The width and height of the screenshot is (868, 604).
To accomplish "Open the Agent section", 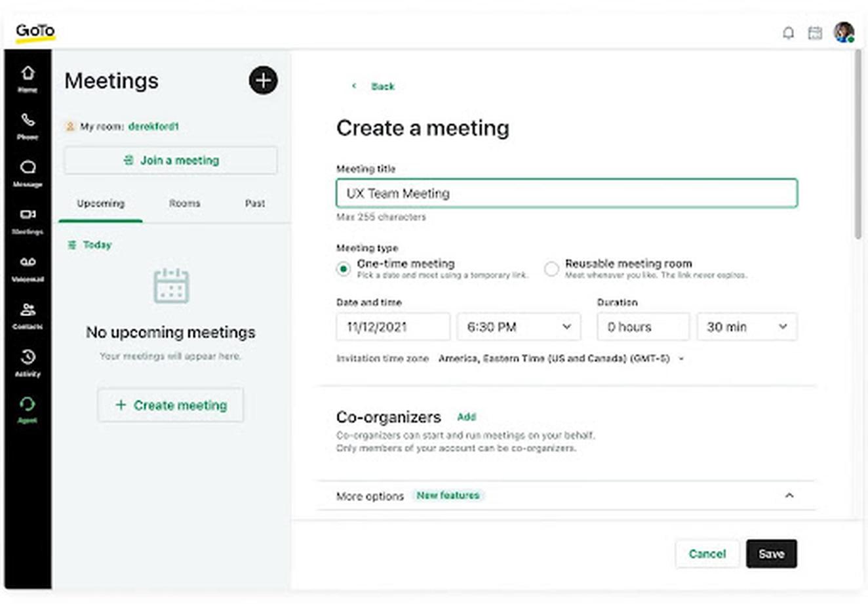I will [28, 410].
